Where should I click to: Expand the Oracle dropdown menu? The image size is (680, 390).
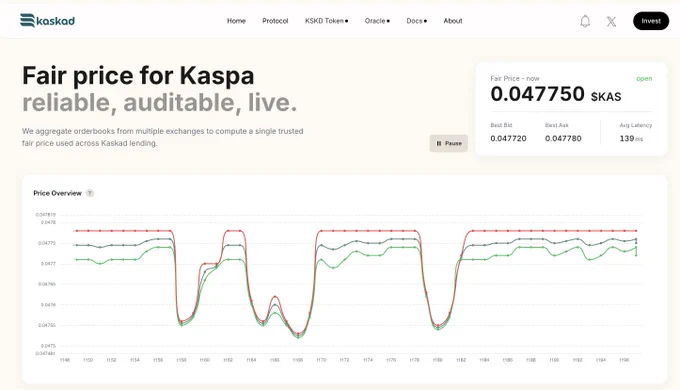[x=377, y=21]
